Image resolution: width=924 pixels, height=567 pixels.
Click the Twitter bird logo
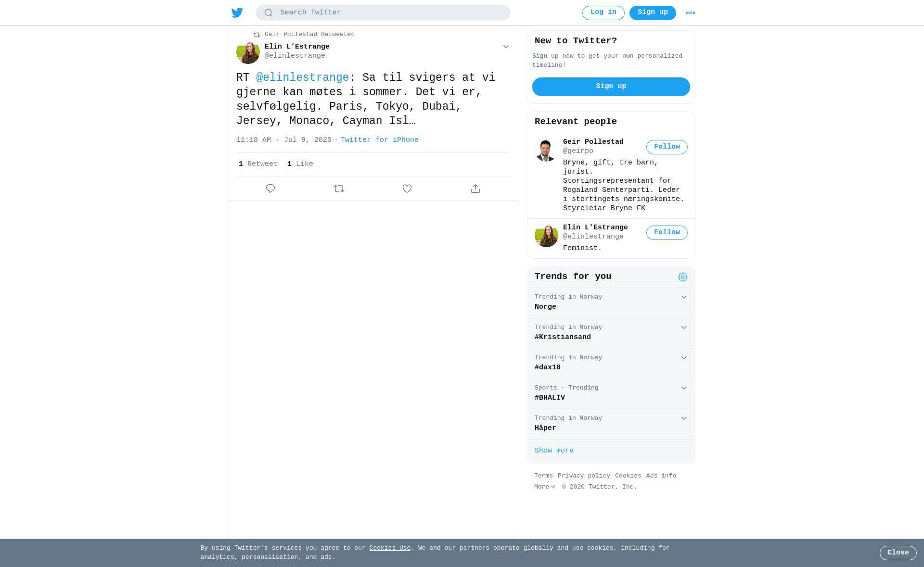click(x=237, y=13)
